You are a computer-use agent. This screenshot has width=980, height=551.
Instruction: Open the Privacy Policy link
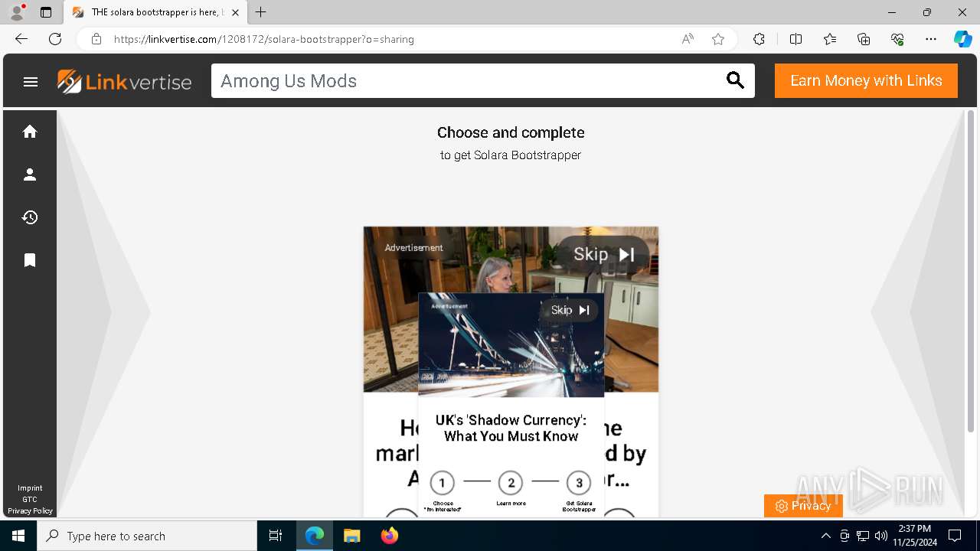point(30,511)
